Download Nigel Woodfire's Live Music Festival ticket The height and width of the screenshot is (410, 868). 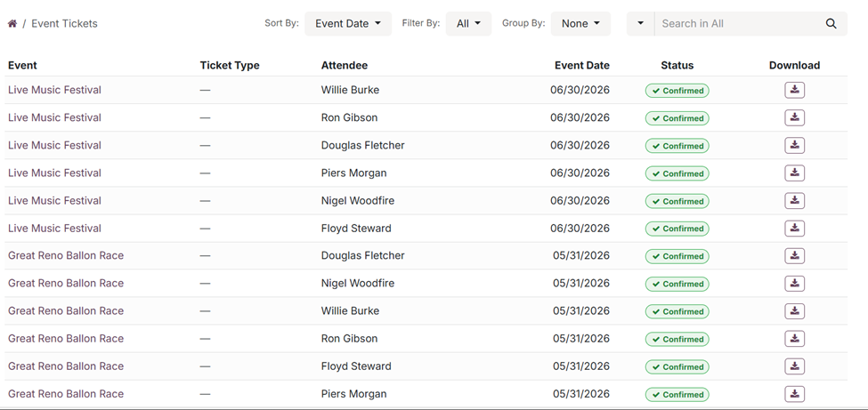pyautogui.click(x=795, y=201)
